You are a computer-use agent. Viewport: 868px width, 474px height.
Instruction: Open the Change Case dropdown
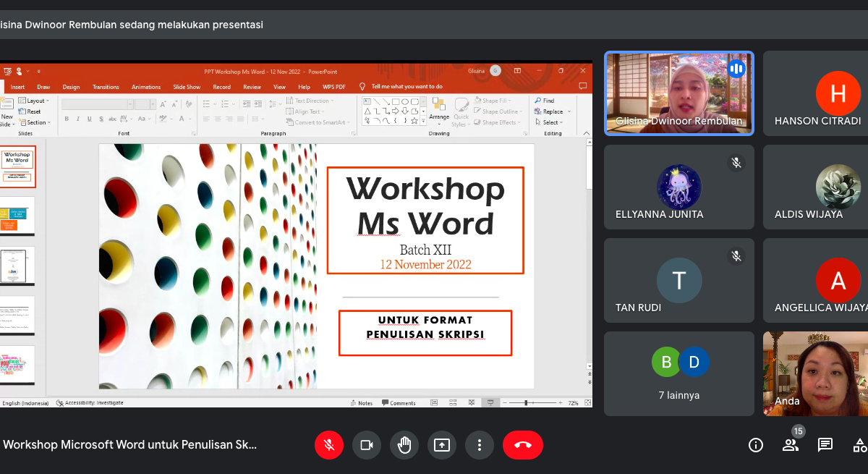(145, 119)
